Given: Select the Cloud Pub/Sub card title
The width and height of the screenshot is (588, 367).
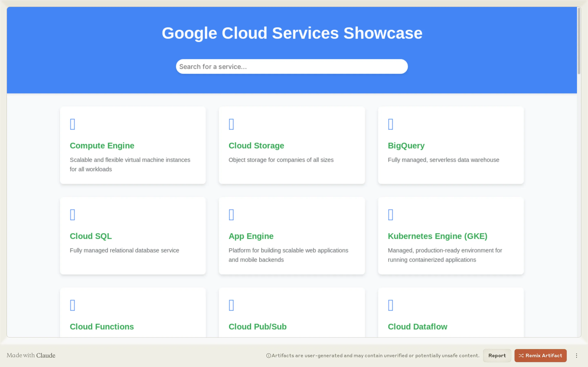Looking at the screenshot, I should coord(257,327).
